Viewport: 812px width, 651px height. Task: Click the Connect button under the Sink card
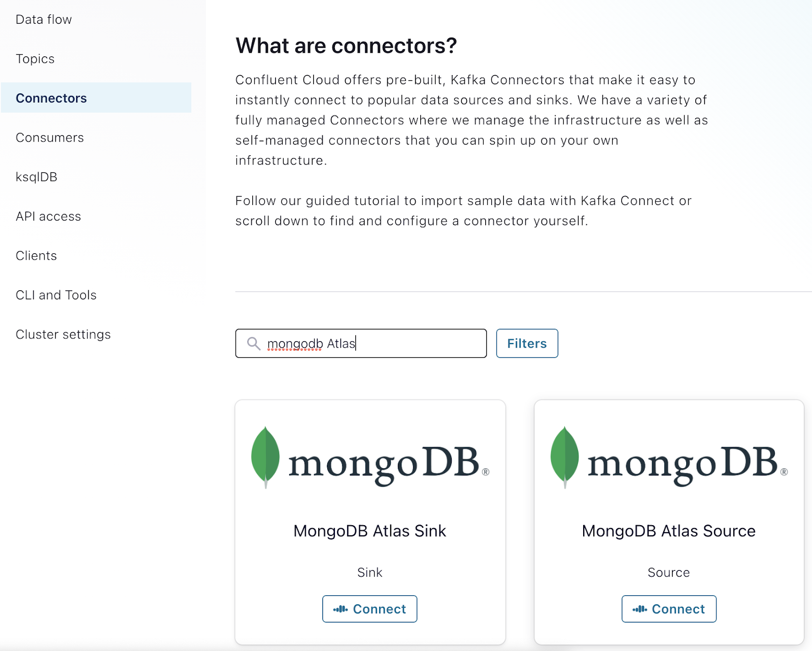pos(369,609)
